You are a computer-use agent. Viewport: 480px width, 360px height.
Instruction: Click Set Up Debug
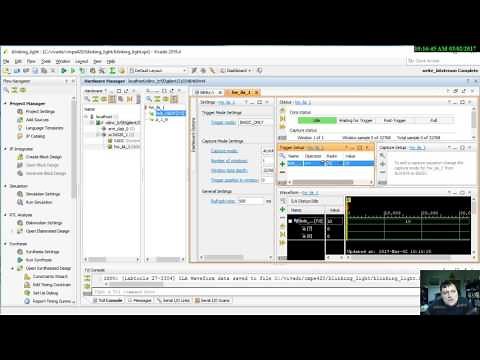pyautogui.click(x=45, y=293)
